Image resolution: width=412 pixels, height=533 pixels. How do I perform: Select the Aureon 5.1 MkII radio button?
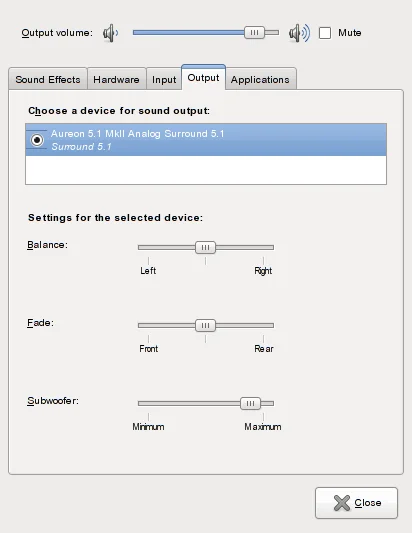[x=37, y=140]
